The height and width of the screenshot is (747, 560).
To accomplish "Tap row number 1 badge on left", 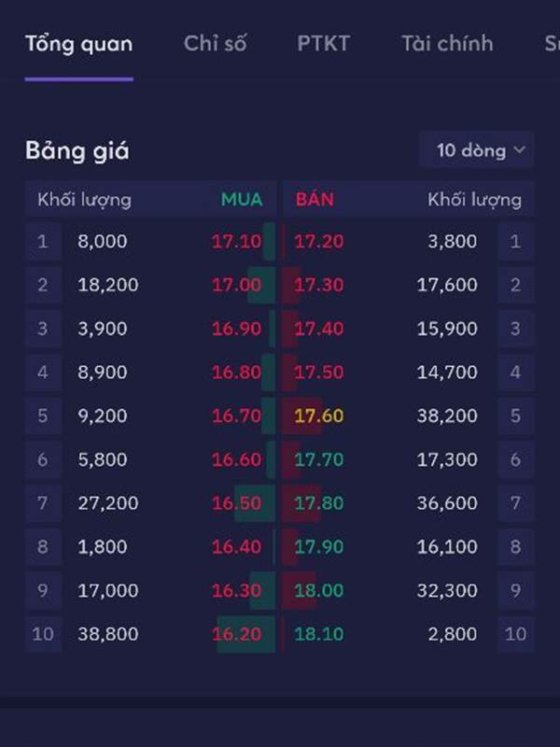I will [43, 242].
